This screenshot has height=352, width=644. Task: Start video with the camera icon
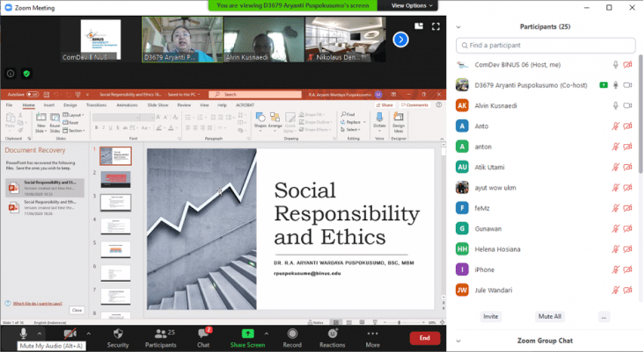coord(71,333)
